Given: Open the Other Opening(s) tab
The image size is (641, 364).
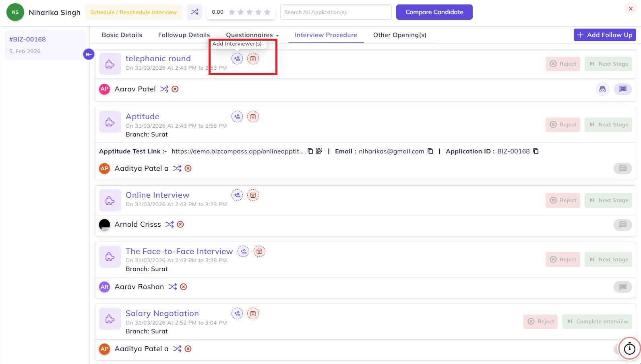Looking at the screenshot, I should point(400,35).
